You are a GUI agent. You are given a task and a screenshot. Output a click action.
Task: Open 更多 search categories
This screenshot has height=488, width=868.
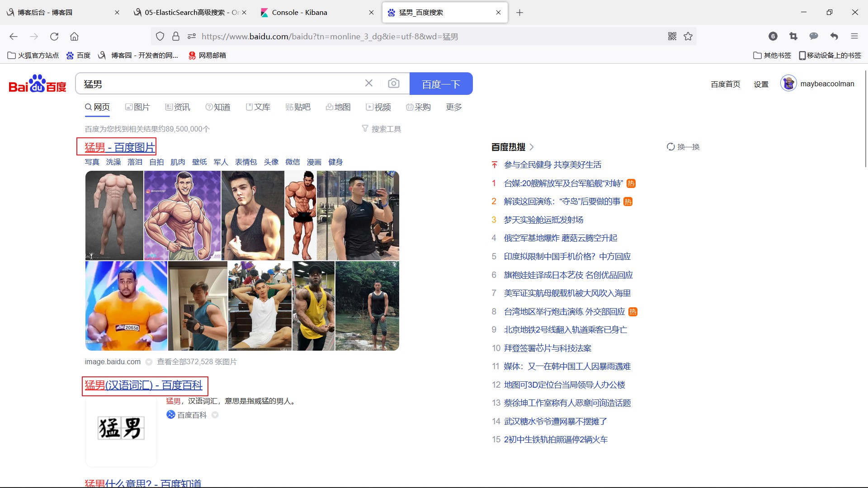tap(453, 107)
